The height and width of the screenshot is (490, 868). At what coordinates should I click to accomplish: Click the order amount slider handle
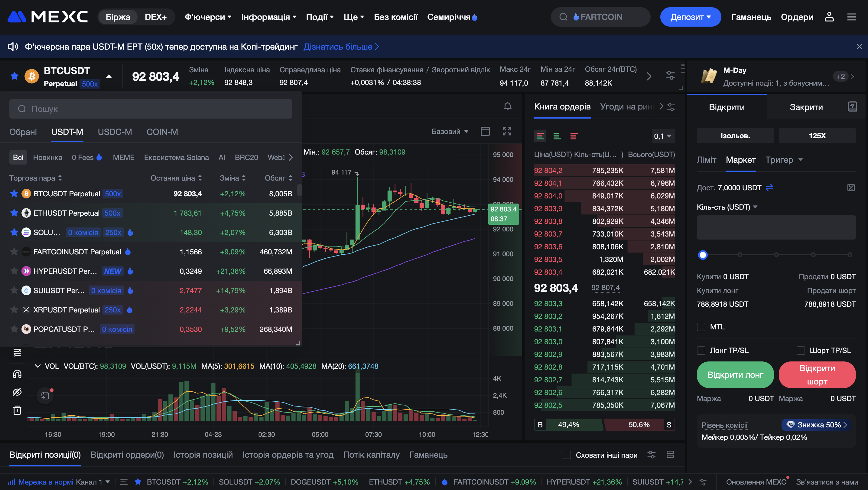703,255
